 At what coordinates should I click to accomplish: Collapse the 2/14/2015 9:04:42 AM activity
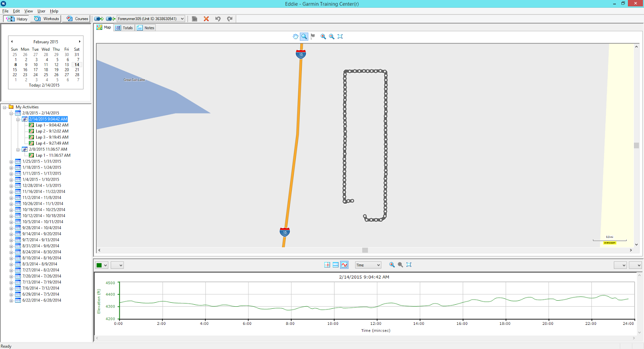pos(18,120)
